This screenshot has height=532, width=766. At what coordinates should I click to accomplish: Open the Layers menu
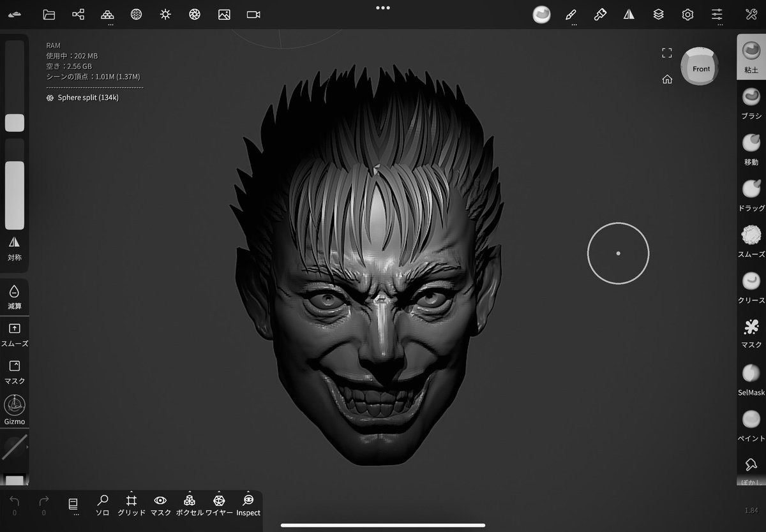click(658, 15)
